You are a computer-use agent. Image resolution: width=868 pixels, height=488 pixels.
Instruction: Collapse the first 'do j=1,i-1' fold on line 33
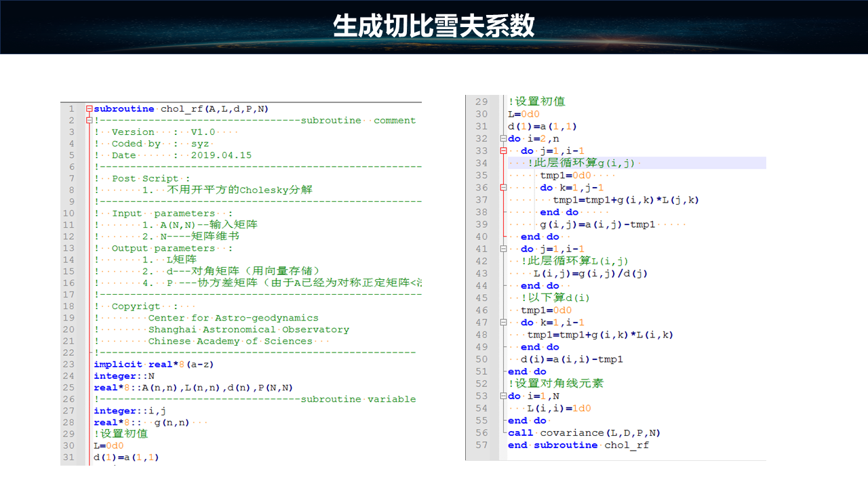pyautogui.click(x=502, y=151)
